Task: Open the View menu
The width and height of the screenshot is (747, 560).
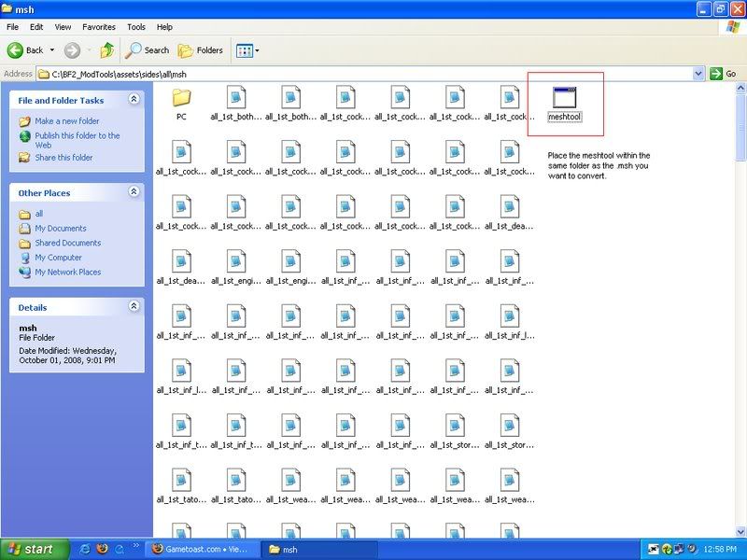Action: point(63,27)
